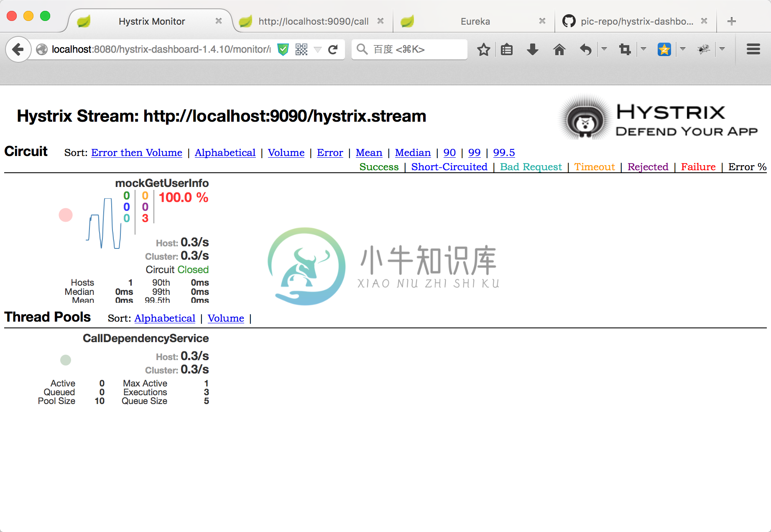Click the Rejected legend label
Viewport: 771px width, 532px height.
pos(648,167)
